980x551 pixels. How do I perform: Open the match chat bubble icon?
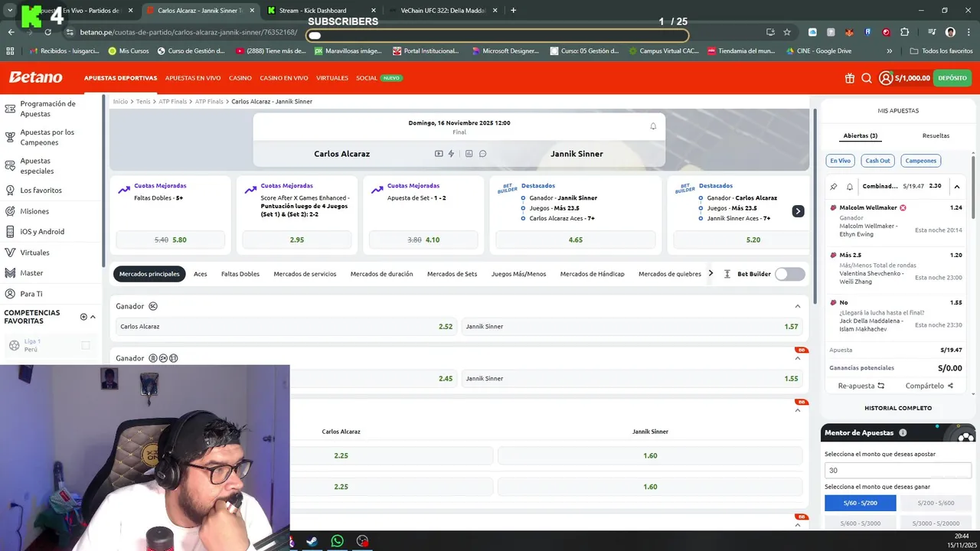pyautogui.click(x=482, y=154)
